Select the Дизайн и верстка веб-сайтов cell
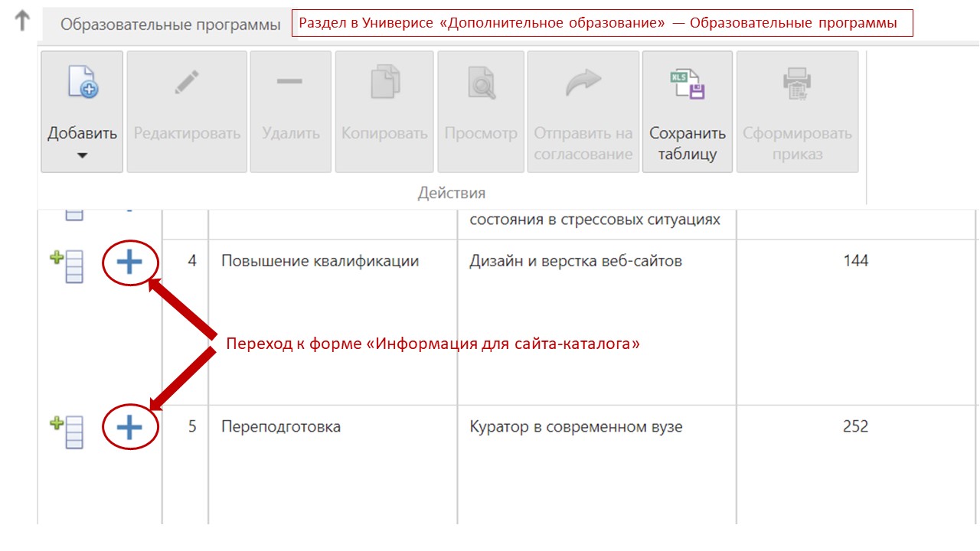Screen dimensions: 980x551 [x=596, y=322]
